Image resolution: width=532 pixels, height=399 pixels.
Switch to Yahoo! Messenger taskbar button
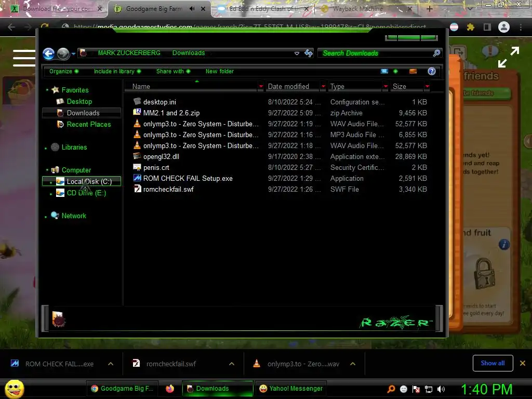[x=291, y=389]
